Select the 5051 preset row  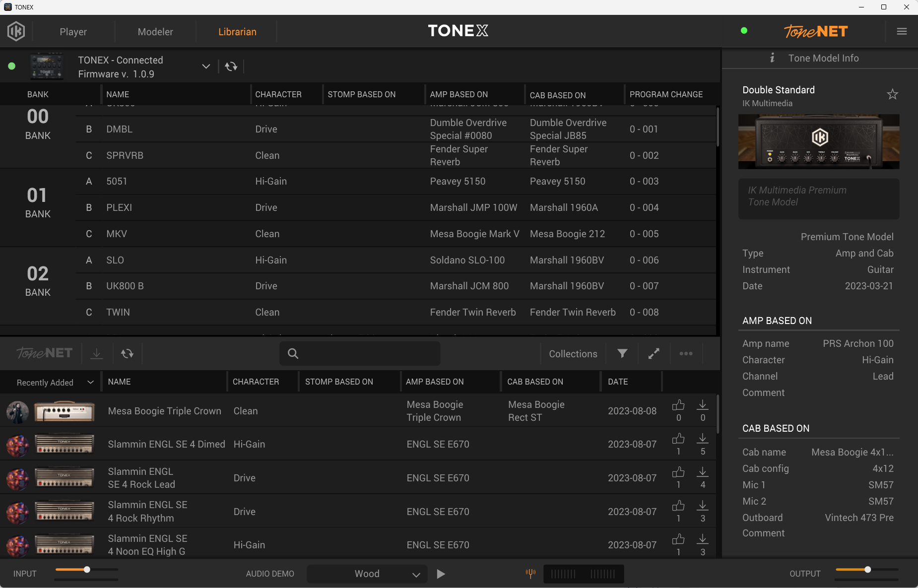pyautogui.click(x=395, y=181)
